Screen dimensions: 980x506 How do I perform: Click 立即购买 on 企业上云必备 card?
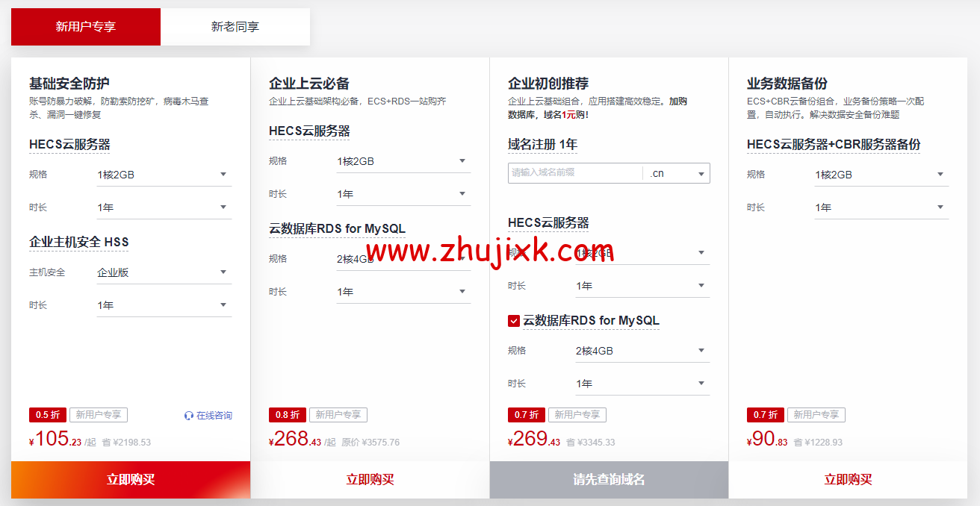point(369,480)
